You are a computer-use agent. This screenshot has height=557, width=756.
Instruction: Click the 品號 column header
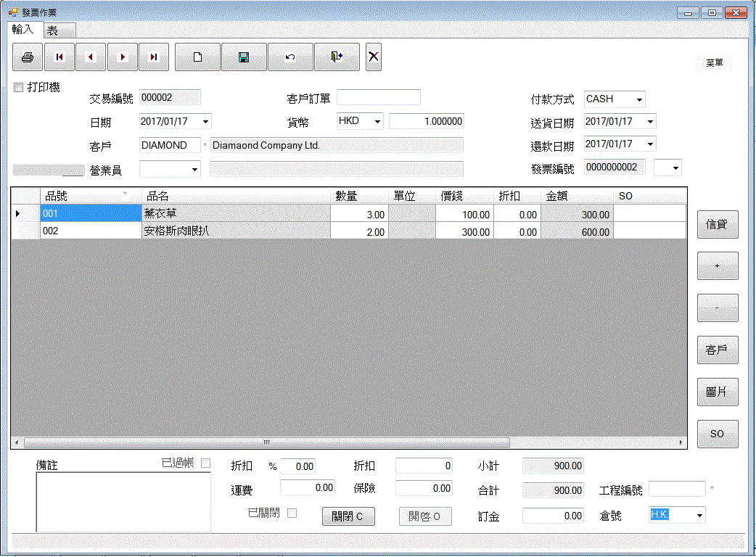click(x=91, y=196)
